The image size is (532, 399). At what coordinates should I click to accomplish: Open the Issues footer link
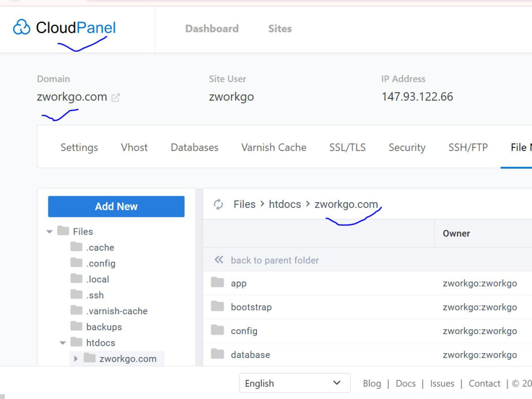click(442, 384)
